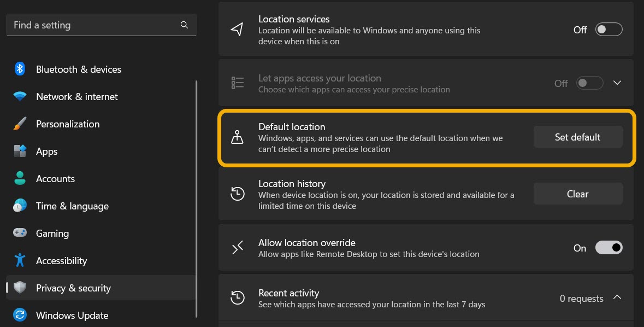Clear the Location history
Viewport: 644px width, 327px height.
click(x=577, y=193)
